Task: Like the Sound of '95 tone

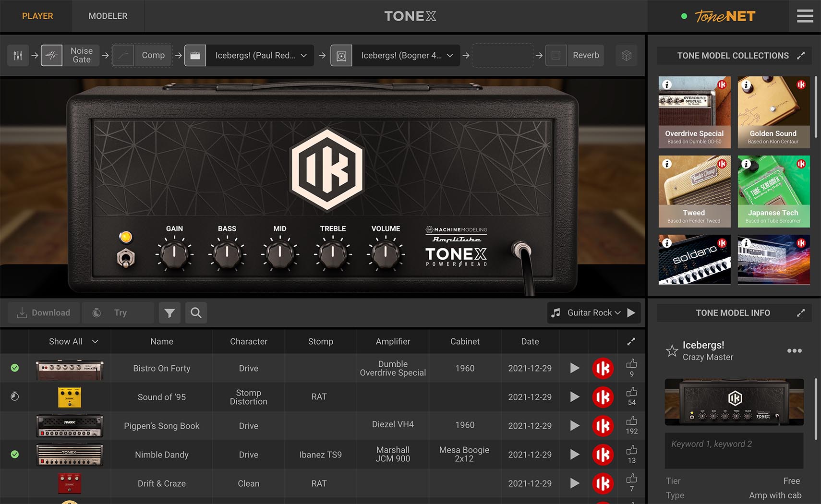Action: (x=632, y=392)
